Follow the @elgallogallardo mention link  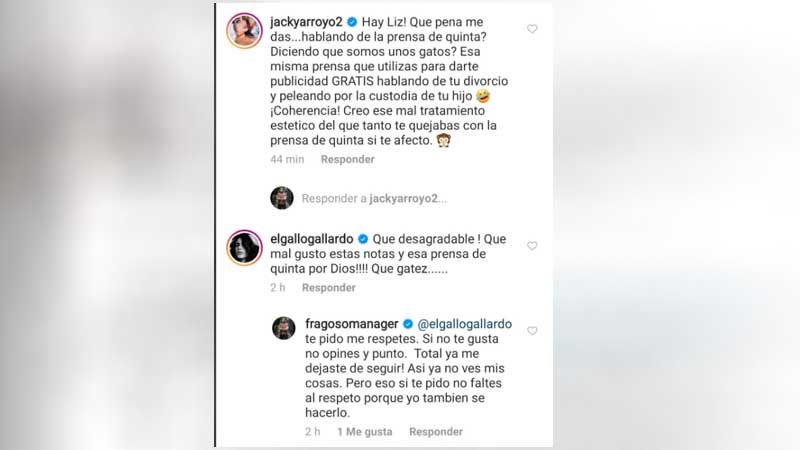[464, 324]
